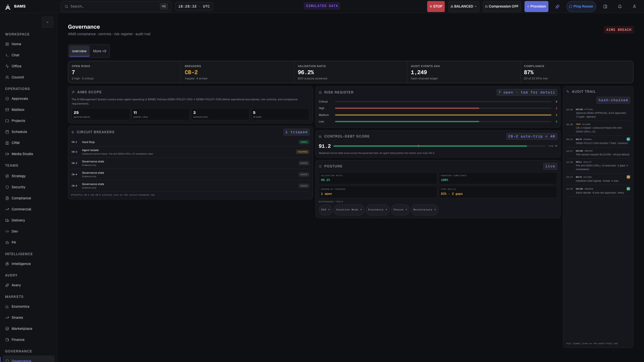644x362 pixels.
Task: Open Marketplace under Markets in the sidebar
Action: point(28,329)
